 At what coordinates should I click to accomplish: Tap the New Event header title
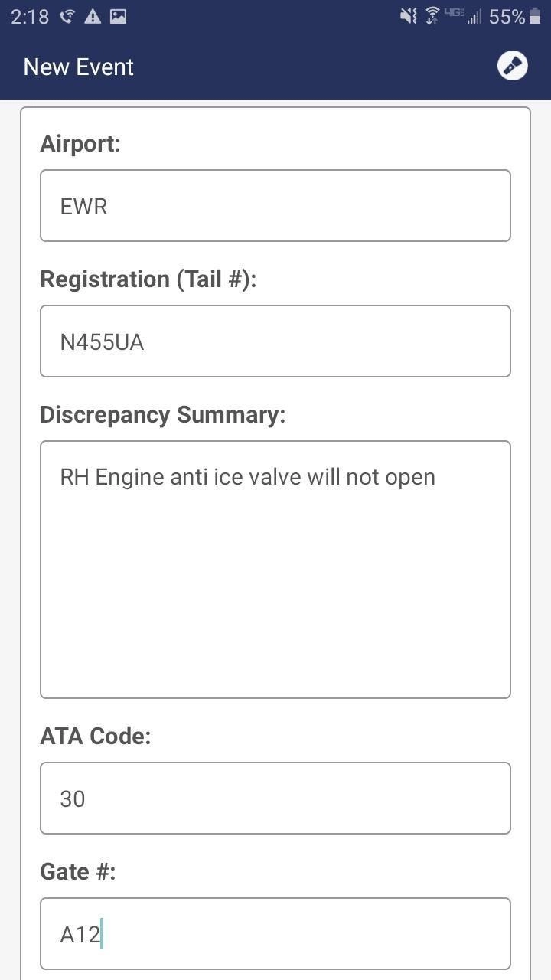pyautogui.click(x=79, y=67)
